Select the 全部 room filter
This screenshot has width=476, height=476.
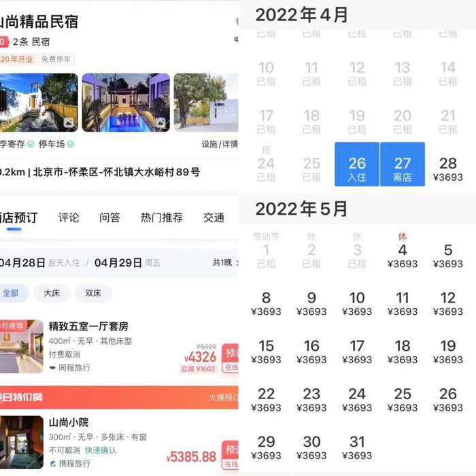[x=13, y=293]
